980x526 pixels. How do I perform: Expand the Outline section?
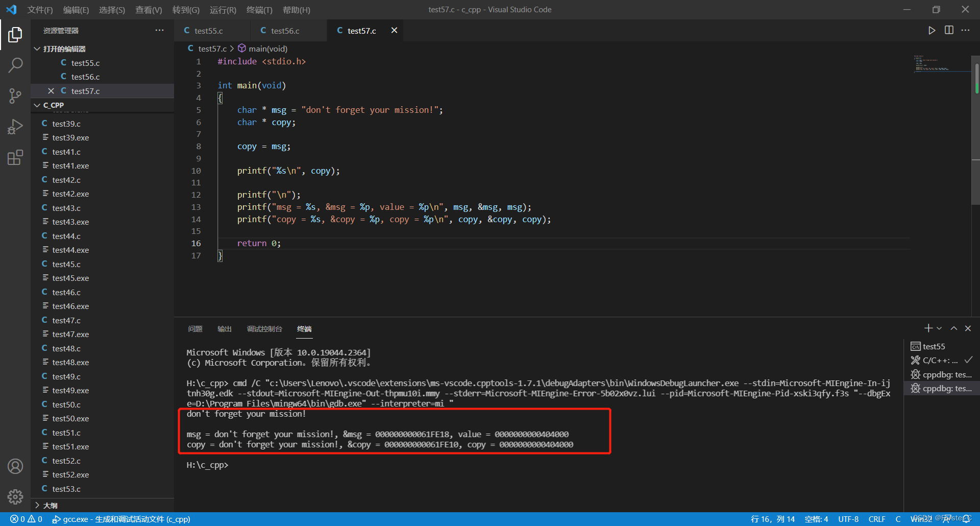point(102,505)
